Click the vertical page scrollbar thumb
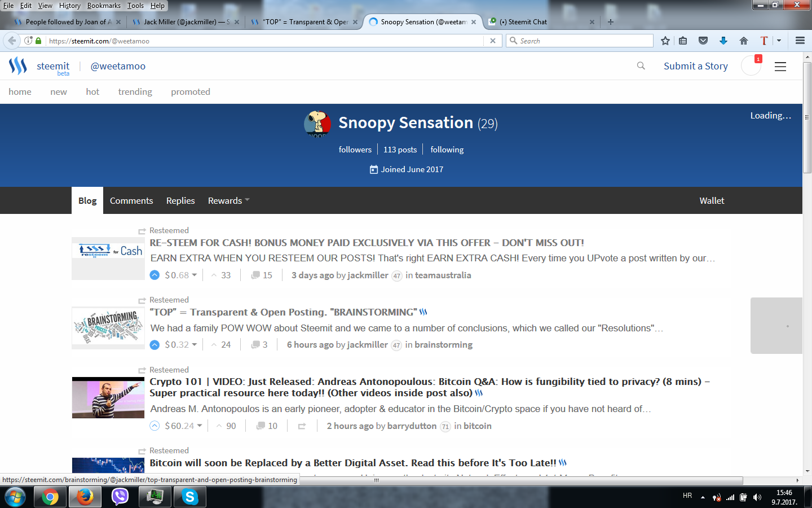The image size is (812, 508). 807,117
